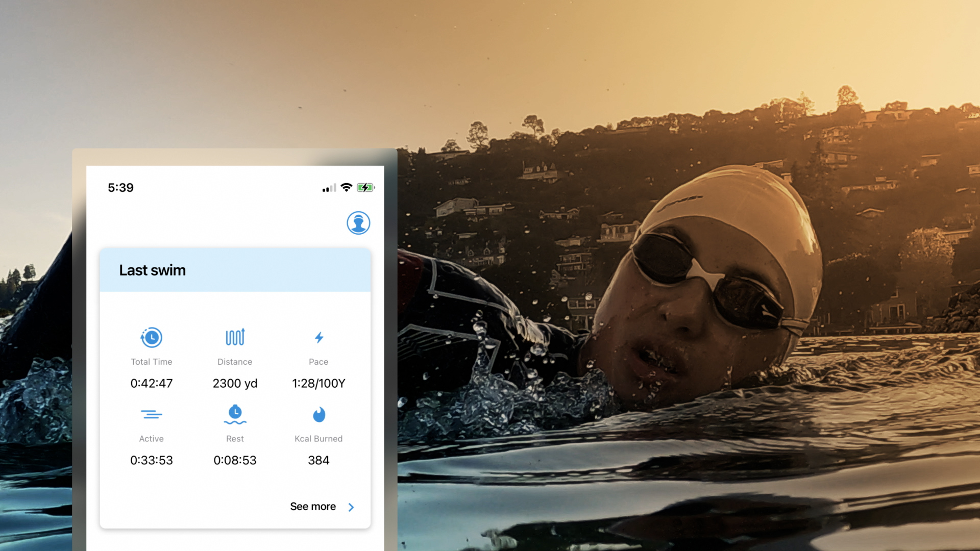Click the Wi-Fi status icon
This screenshot has width=980, height=551.
(347, 187)
